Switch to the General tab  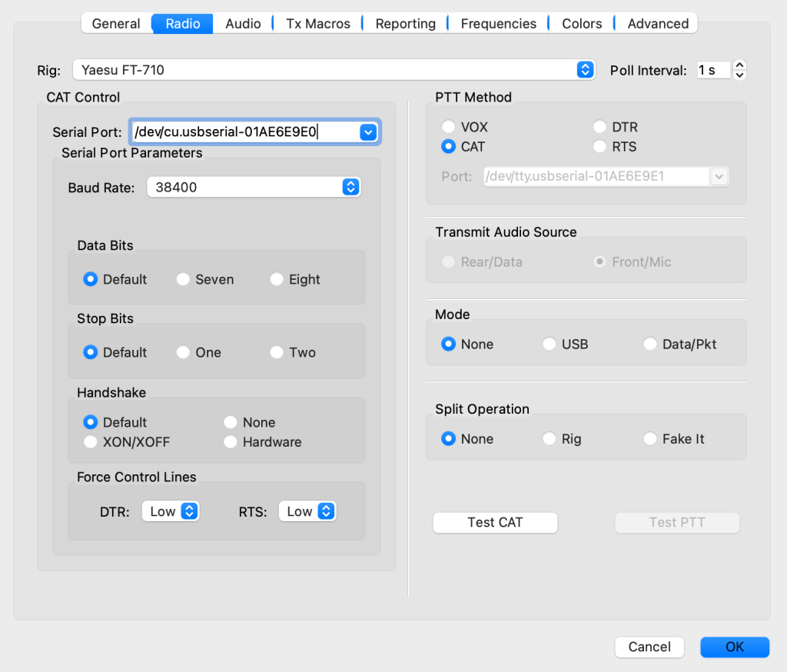117,24
